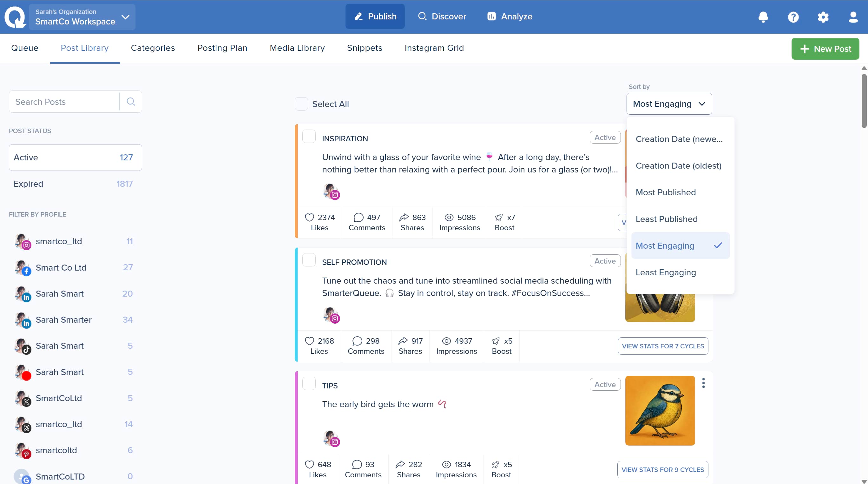Expand the SmartCo Workspace switcher
868x484 pixels.
tap(82, 17)
